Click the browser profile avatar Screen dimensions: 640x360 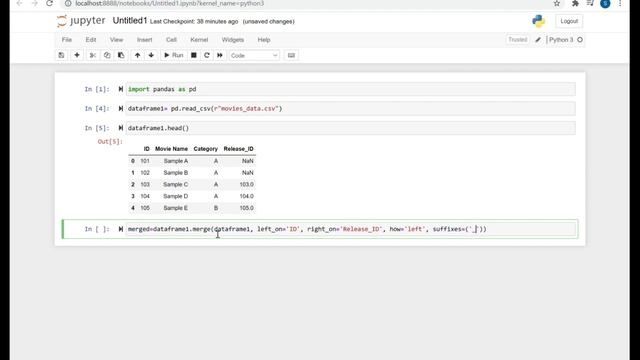click(605, 3)
